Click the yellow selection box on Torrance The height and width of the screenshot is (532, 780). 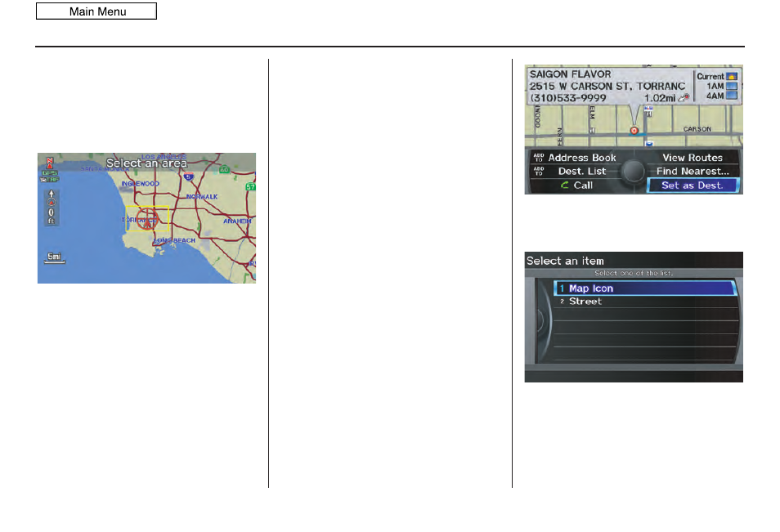click(x=147, y=218)
